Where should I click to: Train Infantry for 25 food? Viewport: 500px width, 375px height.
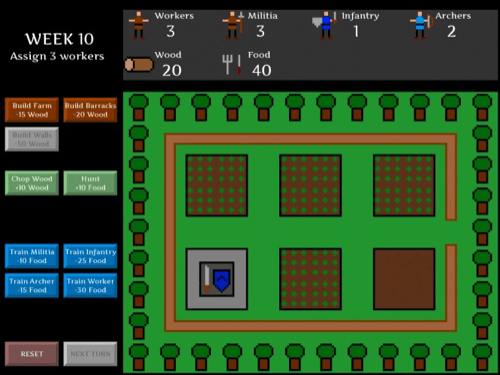click(90, 256)
